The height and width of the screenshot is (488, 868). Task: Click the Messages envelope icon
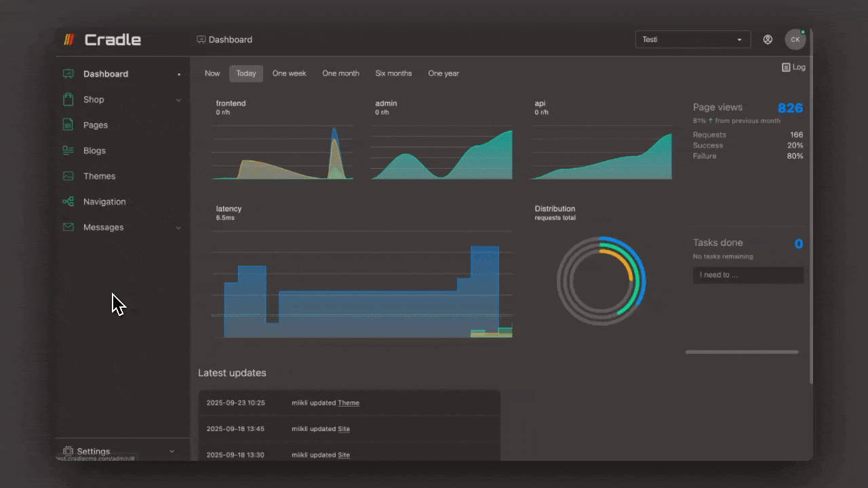click(68, 227)
